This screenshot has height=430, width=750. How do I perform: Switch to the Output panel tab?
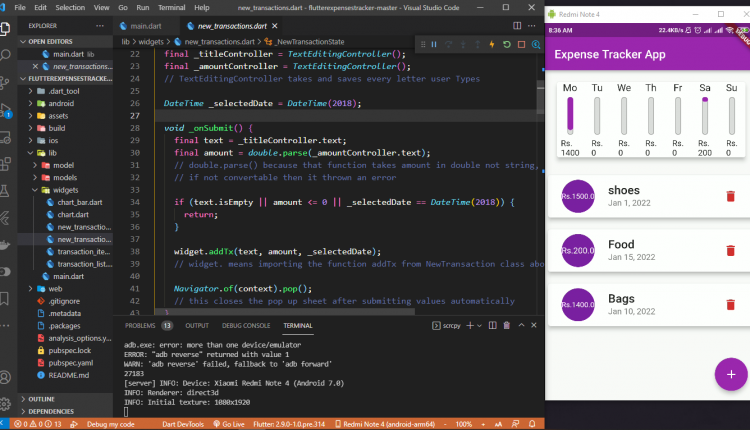click(197, 325)
